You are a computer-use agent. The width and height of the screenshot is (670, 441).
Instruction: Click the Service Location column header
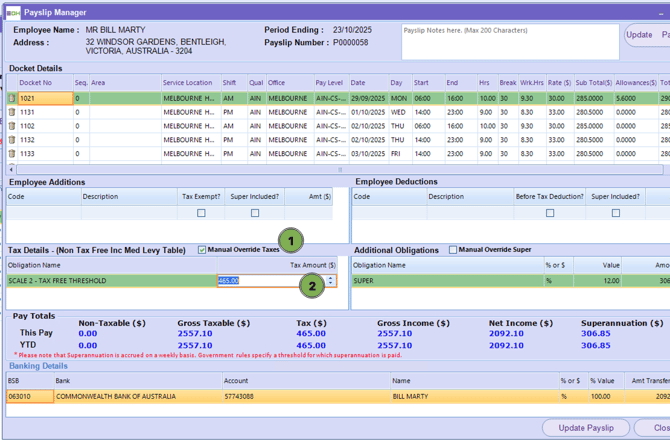click(x=188, y=83)
